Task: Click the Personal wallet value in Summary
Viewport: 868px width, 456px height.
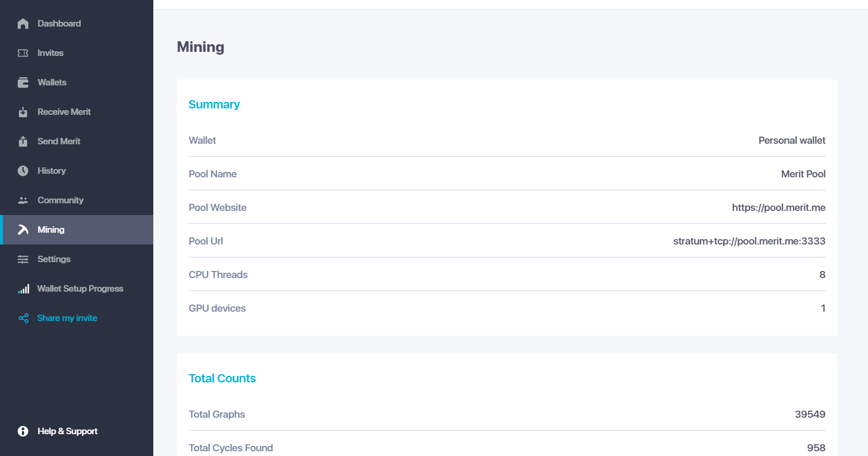Action: (x=792, y=140)
